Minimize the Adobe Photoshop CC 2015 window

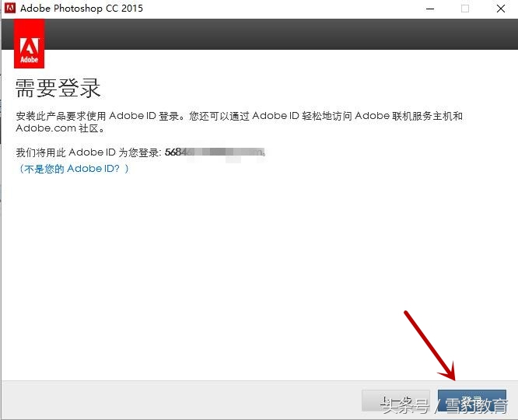click(x=430, y=9)
